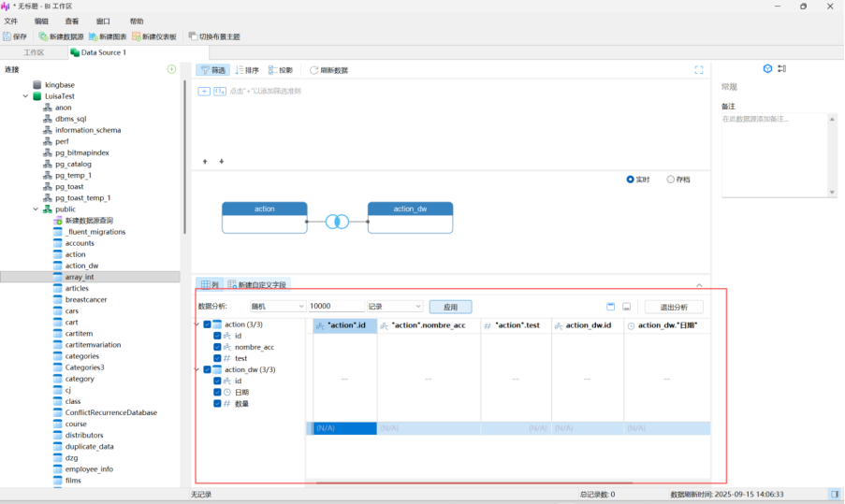Click 新建数据源 new data source icon
Image resolution: width=845 pixels, height=504 pixels.
[x=43, y=36]
